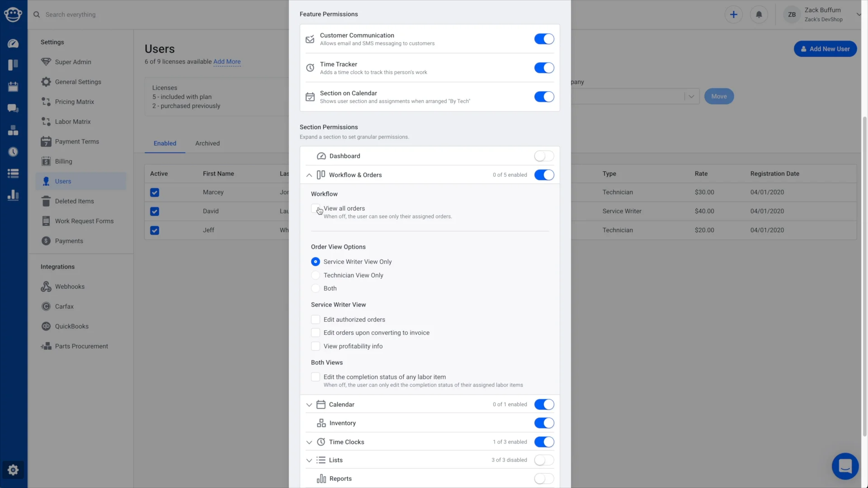Open General Settings in sidebar
This screenshot has height=488, width=868.
tap(78, 82)
